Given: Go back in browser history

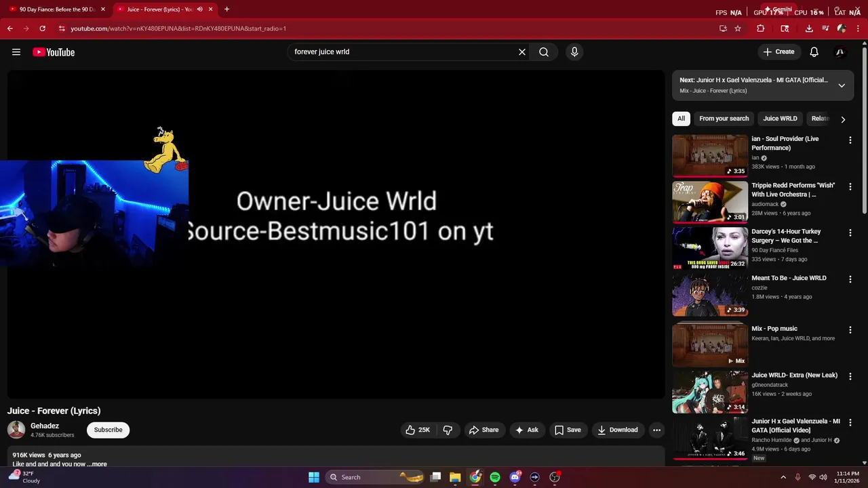Looking at the screenshot, I should pos(10,28).
